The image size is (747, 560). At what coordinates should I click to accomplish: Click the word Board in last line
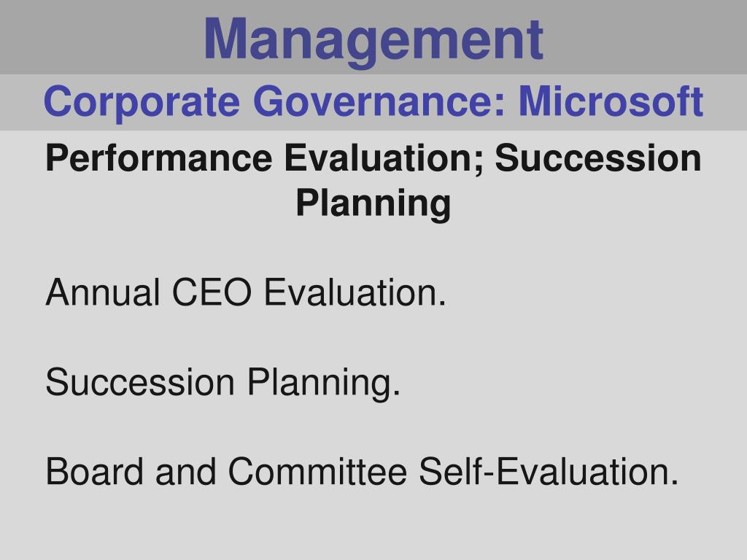pos(94,472)
